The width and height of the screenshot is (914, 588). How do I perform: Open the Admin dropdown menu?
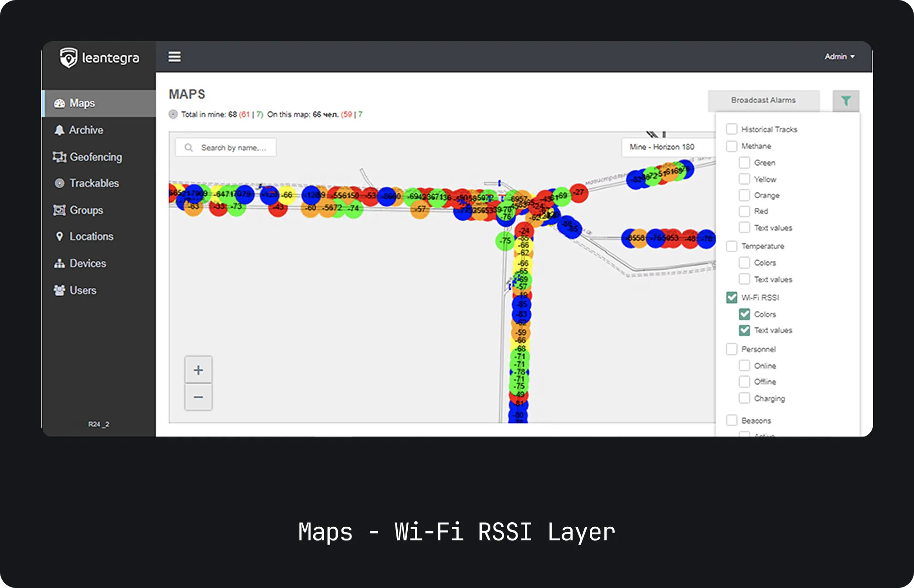point(839,57)
